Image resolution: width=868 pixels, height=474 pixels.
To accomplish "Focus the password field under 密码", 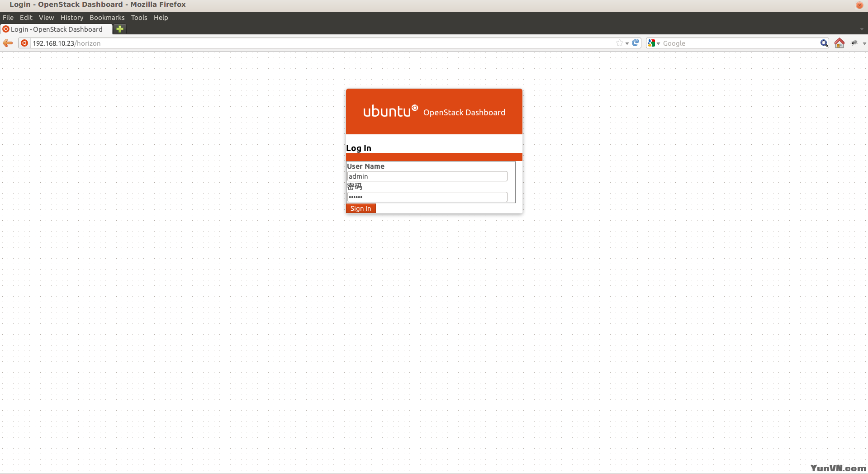I will click(427, 197).
